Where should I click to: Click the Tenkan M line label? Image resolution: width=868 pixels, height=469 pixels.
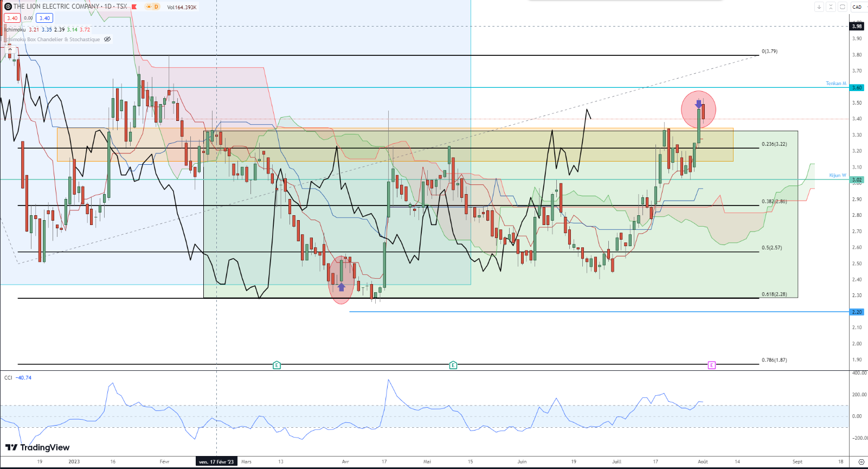836,83
